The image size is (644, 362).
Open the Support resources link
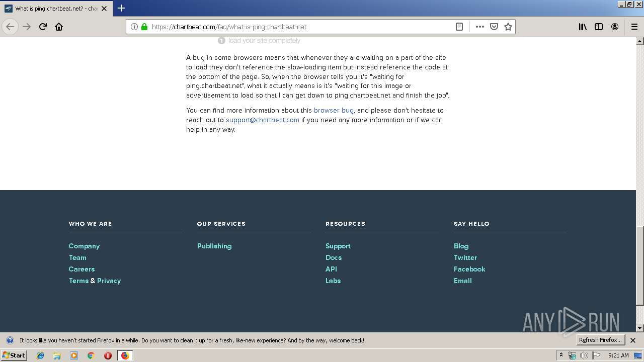point(338,246)
